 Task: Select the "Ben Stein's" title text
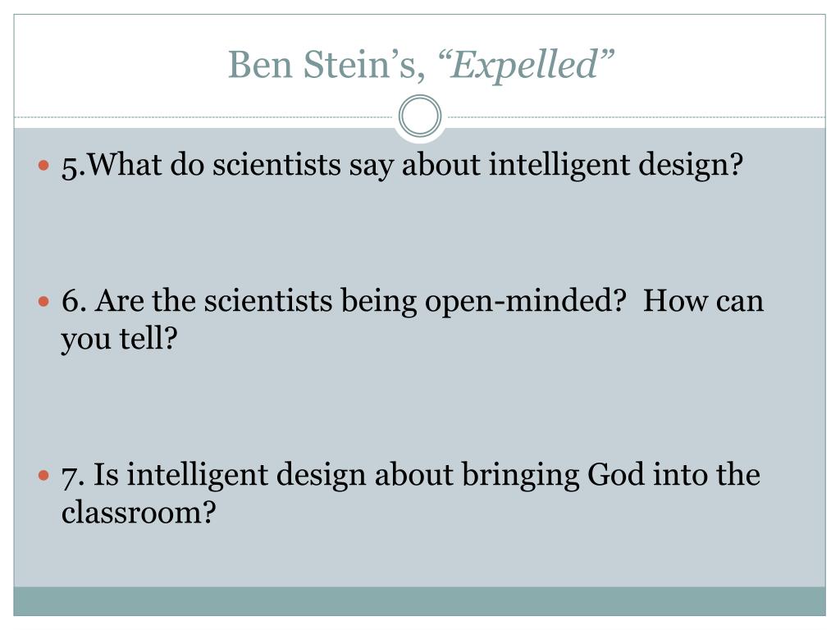(327, 65)
